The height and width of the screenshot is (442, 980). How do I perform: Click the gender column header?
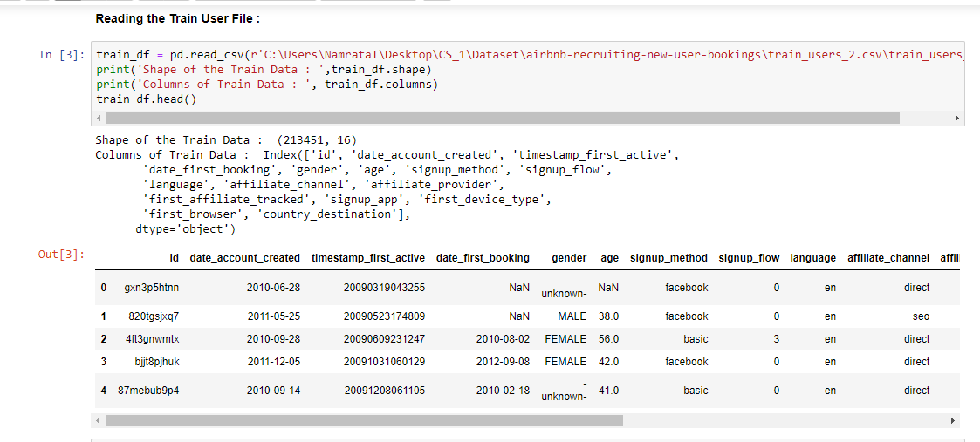[569, 258]
